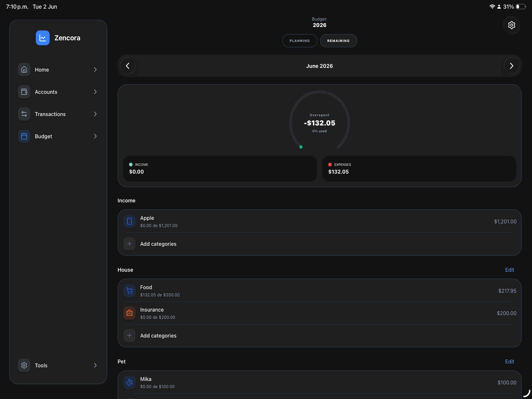This screenshot has height=399, width=532.
Task: Open Transactions from the sidebar menu
Action: [x=58, y=114]
